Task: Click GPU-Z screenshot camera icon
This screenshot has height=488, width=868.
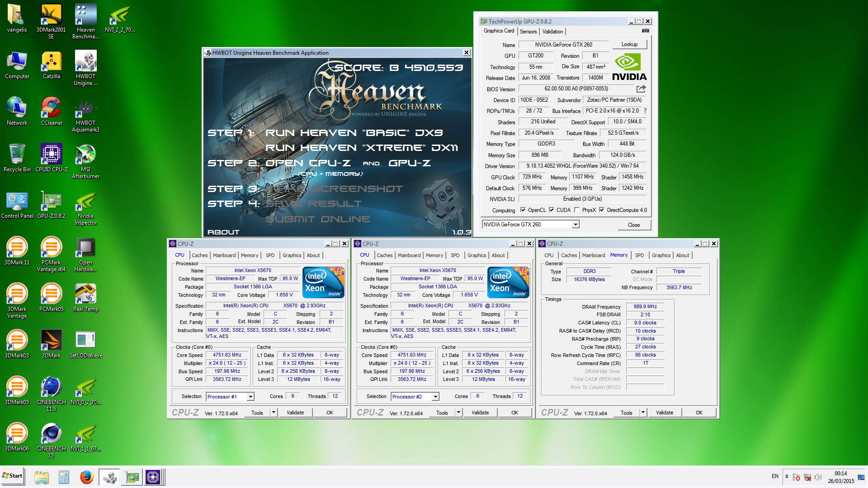Action: click(646, 31)
